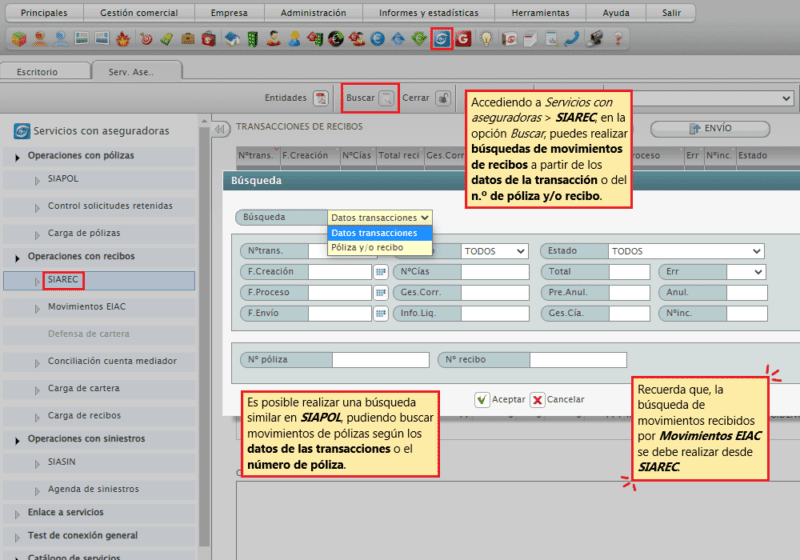Open the top-right combo box dropdown
This screenshot has width=800, height=560.
(x=786, y=98)
